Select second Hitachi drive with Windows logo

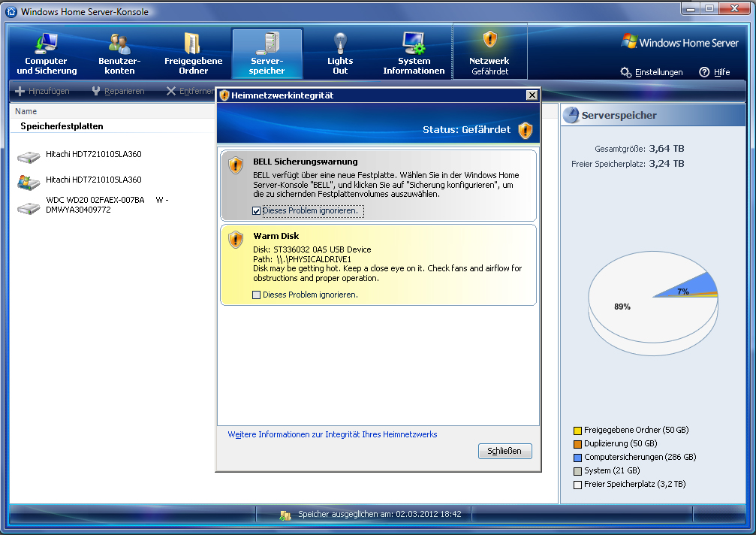(29, 183)
